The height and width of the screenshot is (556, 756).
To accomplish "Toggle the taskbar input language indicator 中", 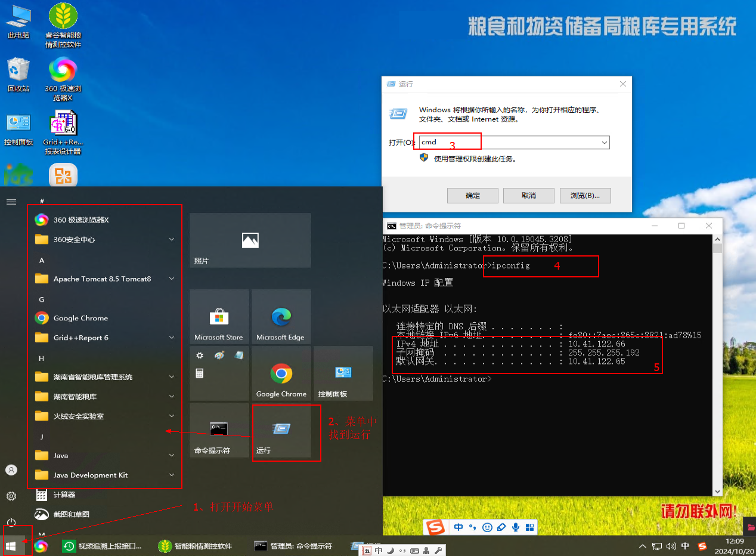I will pos(685,546).
